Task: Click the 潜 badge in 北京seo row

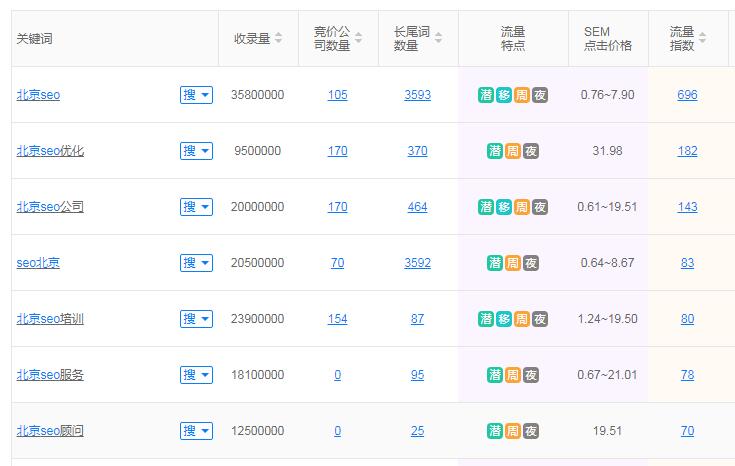Action: [x=486, y=95]
